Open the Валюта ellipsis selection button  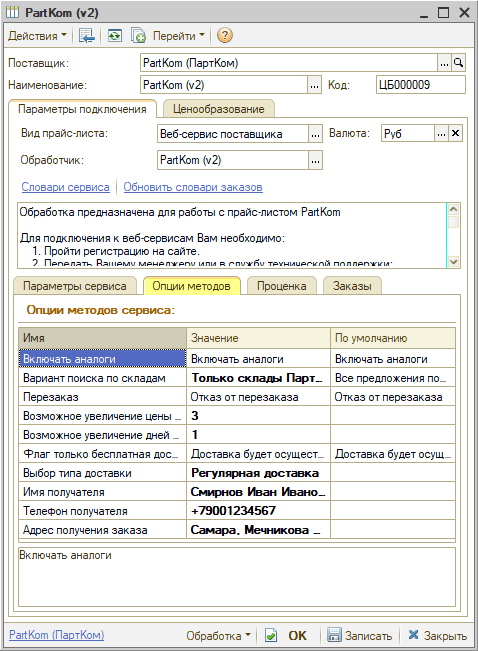click(441, 134)
